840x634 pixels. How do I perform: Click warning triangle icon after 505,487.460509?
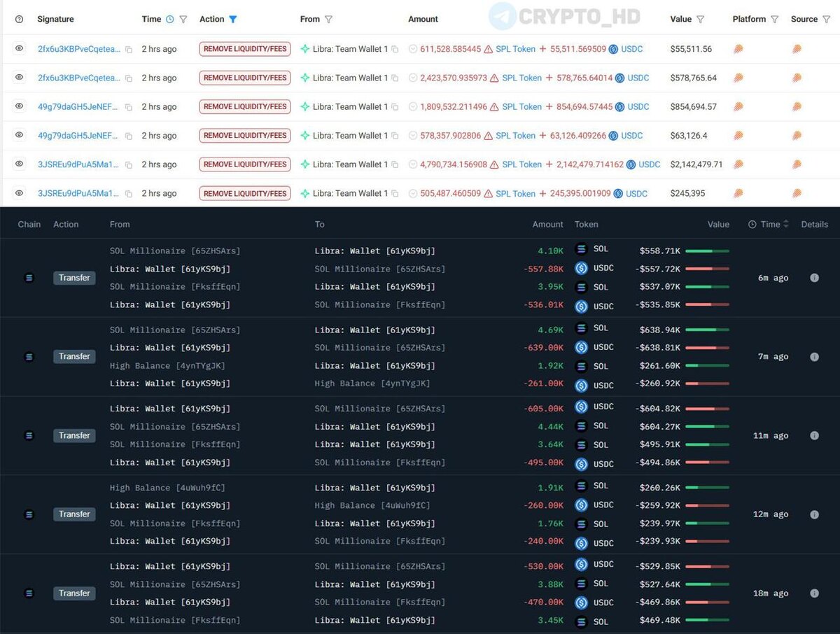coord(488,194)
